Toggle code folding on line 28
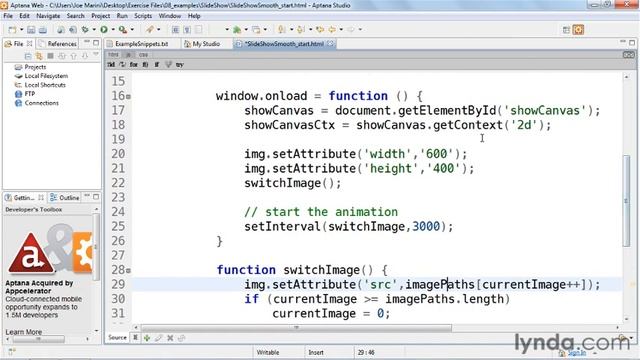 [x=129, y=271]
